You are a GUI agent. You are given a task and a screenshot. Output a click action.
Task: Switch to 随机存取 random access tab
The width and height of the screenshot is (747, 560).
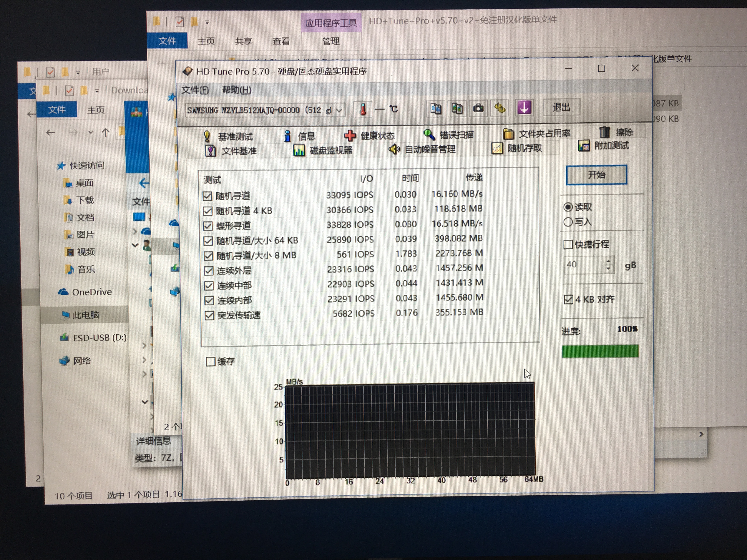point(517,148)
